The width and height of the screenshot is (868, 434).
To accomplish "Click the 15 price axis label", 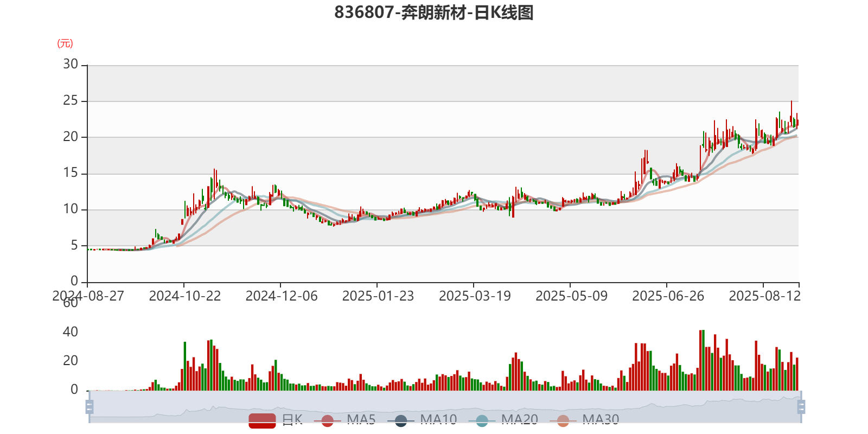I will (71, 173).
